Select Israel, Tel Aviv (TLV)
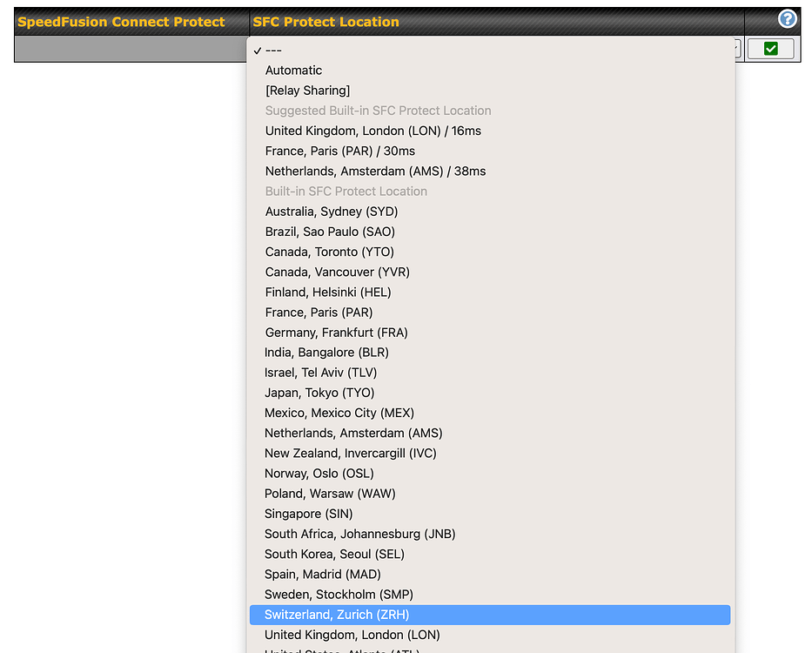Screen dimensions: 812x653 [x=490, y=373]
